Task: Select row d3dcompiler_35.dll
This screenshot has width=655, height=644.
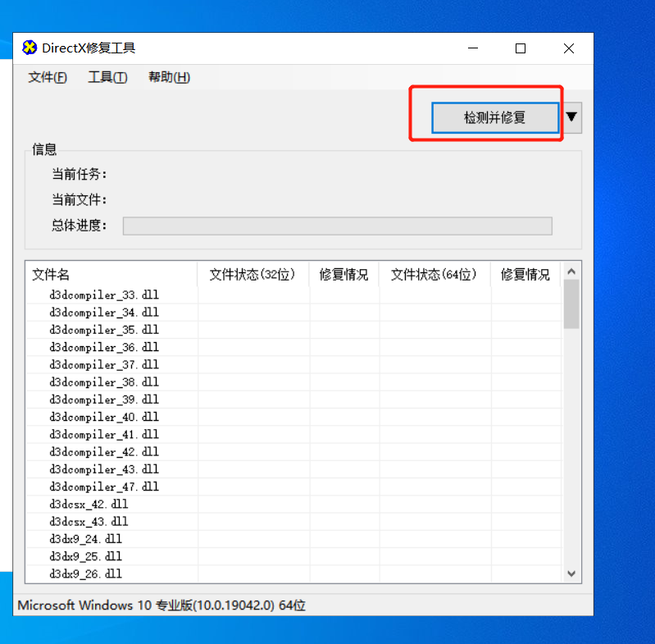Action: click(x=294, y=330)
